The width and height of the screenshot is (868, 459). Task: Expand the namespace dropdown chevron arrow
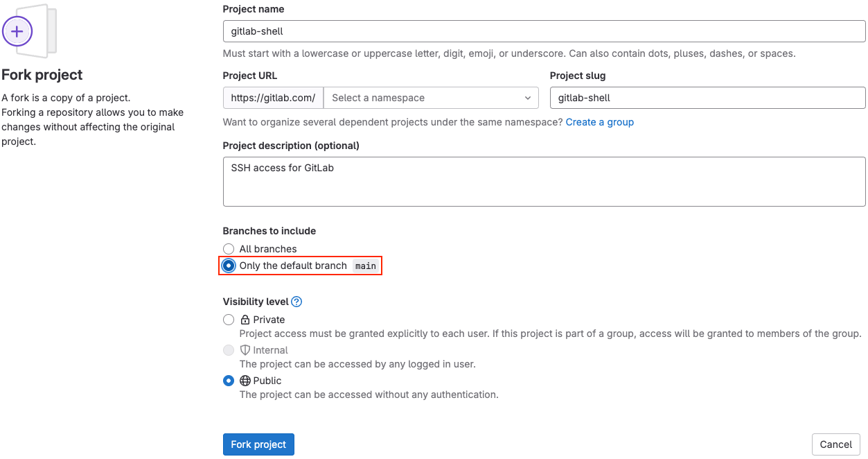pyautogui.click(x=528, y=97)
